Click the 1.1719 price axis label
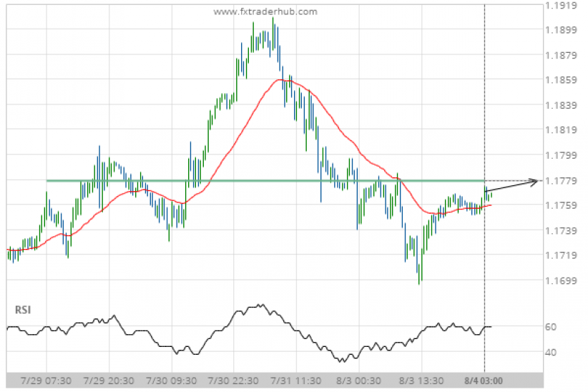 561,255
